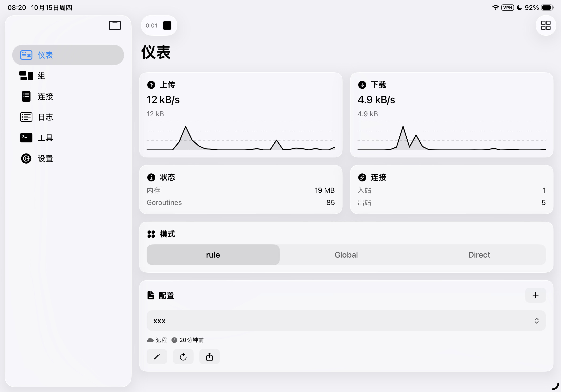Click the VPN indicator in status bar
This screenshot has width=561, height=392.
point(507,8)
